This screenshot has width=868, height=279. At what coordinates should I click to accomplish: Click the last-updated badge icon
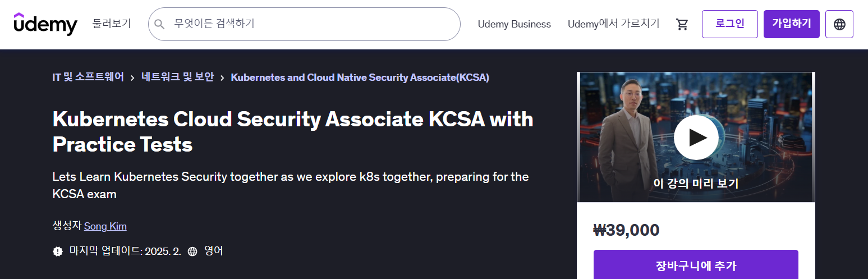(x=58, y=251)
